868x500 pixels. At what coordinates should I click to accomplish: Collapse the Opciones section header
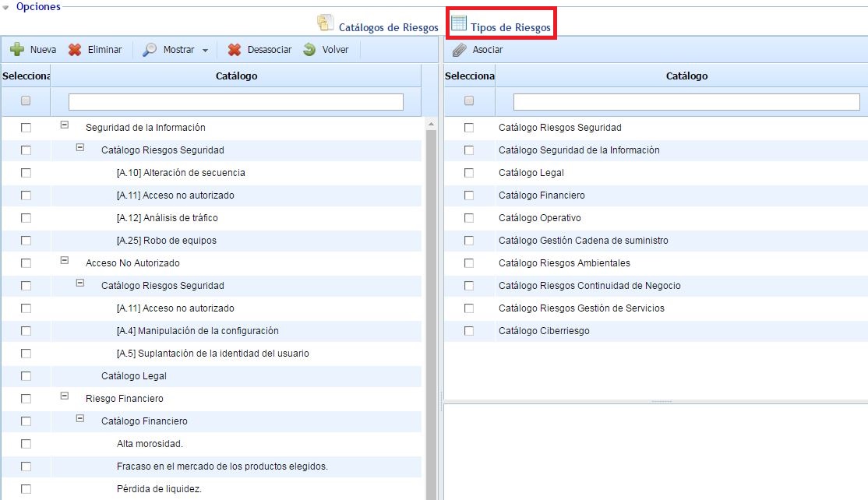coord(8,7)
